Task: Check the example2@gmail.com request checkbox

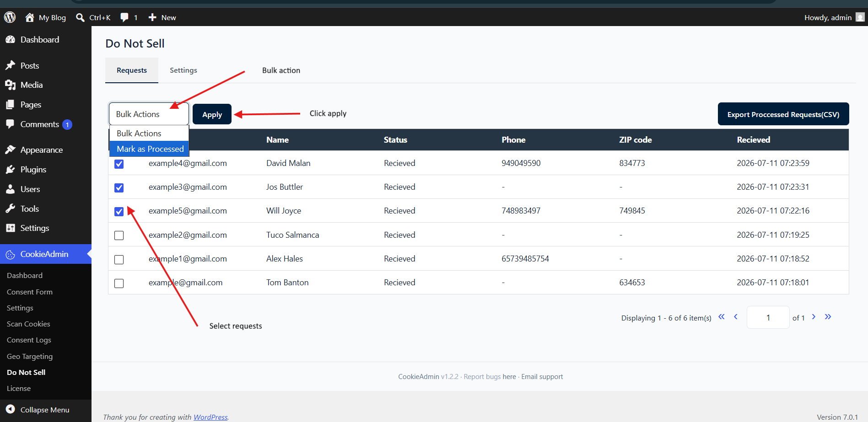Action: click(119, 235)
